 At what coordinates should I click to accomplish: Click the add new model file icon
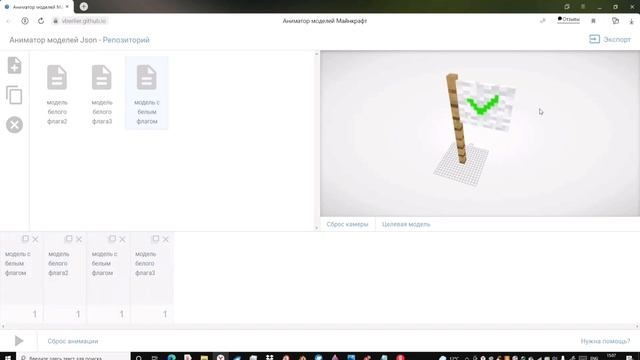14,65
